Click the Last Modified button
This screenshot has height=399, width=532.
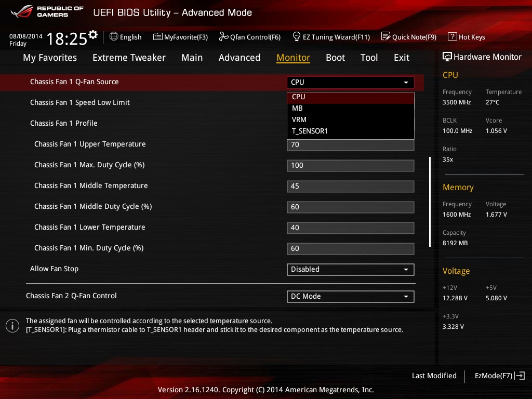434,376
